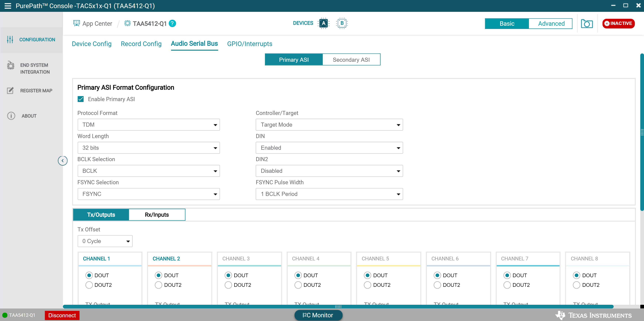
Task: Select DOUT for Channel 2
Action: (159, 275)
